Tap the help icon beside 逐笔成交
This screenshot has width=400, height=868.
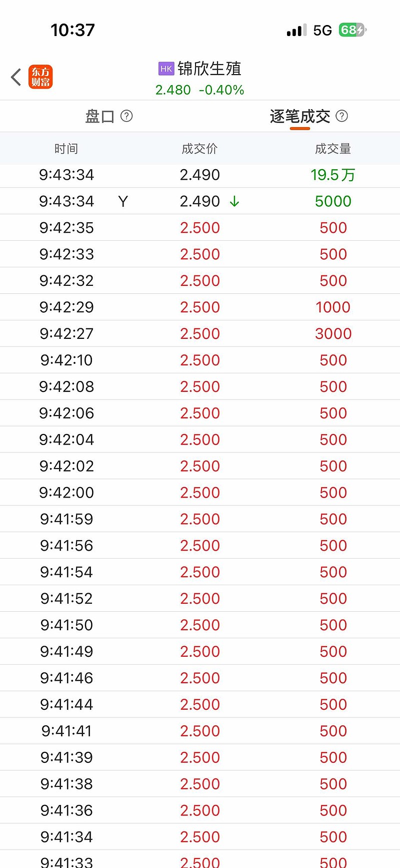(342, 116)
